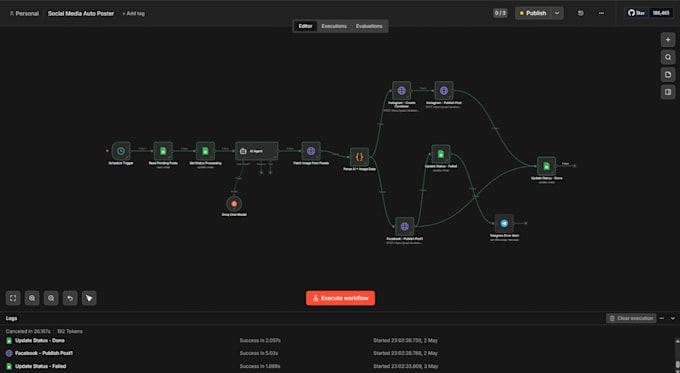The image size is (680, 373).
Task: Click the Logs panel heading
Action: click(11, 318)
